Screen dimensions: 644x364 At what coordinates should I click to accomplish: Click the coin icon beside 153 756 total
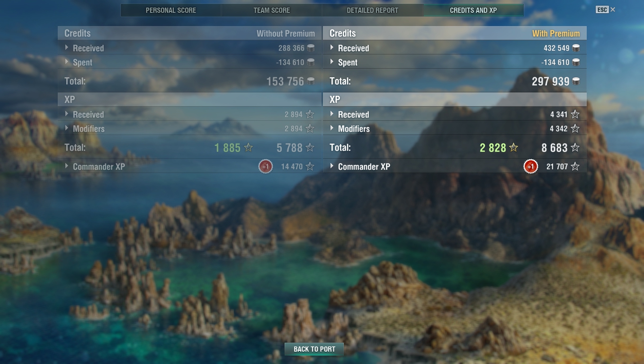pyautogui.click(x=311, y=81)
